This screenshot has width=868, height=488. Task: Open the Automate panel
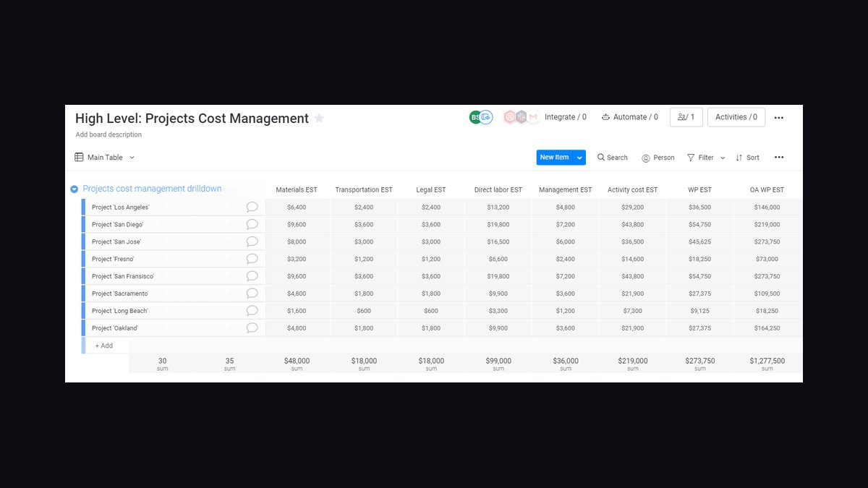click(x=630, y=117)
